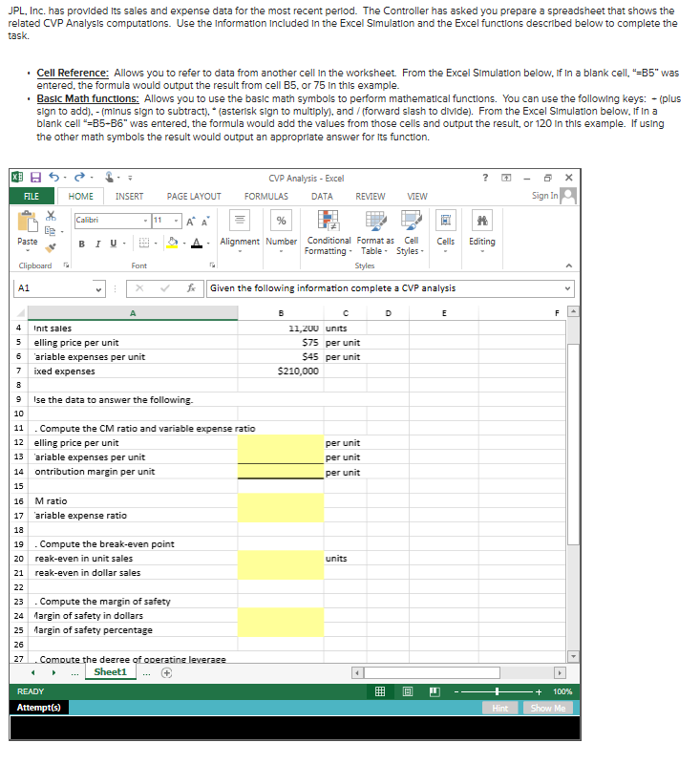The image size is (700, 764).
Task: Open Clipboard dialog launcher
Action: click(x=66, y=265)
